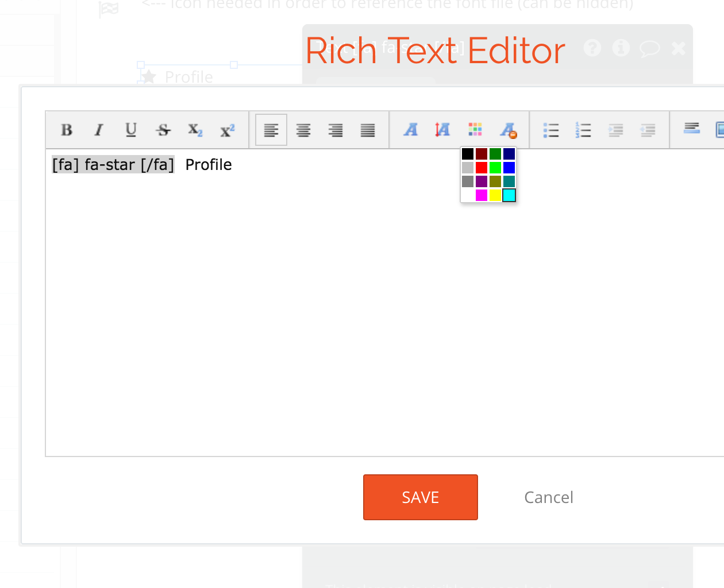Open the font color picker
This screenshot has height=588, width=724.
[x=410, y=130]
